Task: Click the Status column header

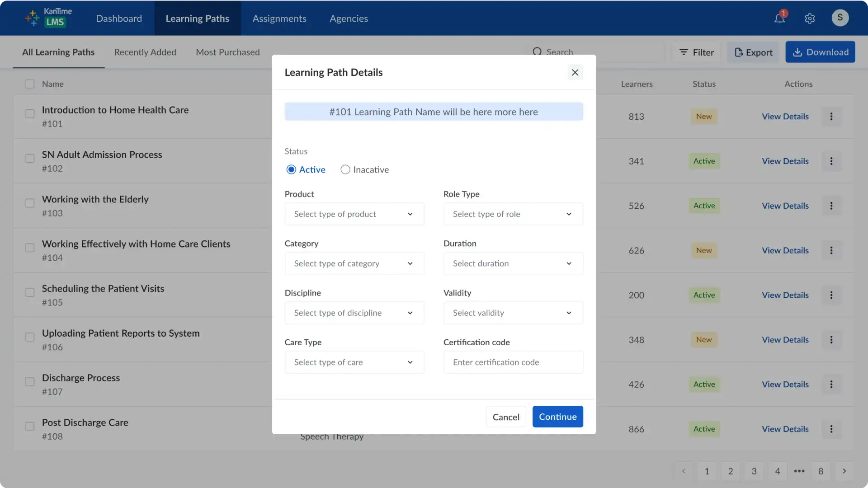Action: click(704, 84)
